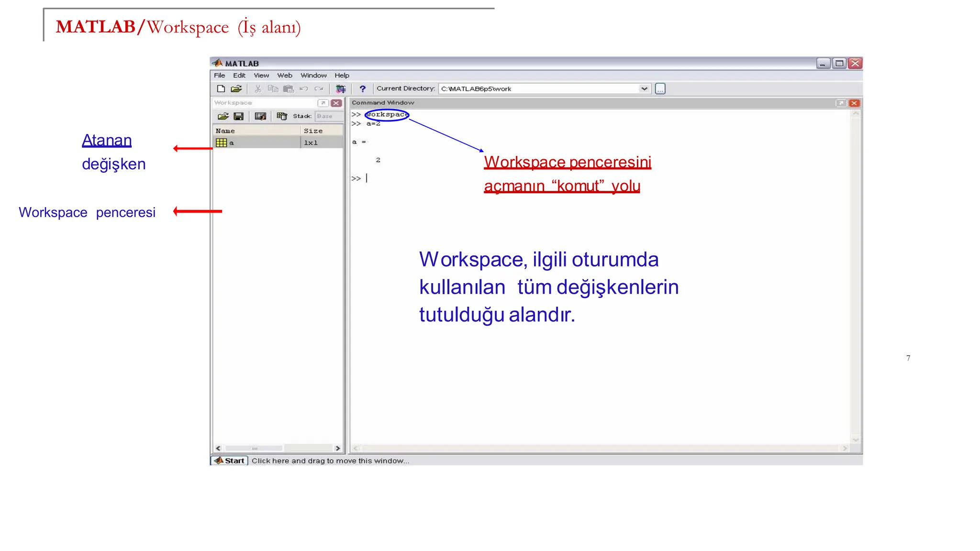
Task: Click the New file icon in MATLAB toolbar
Action: click(x=221, y=88)
